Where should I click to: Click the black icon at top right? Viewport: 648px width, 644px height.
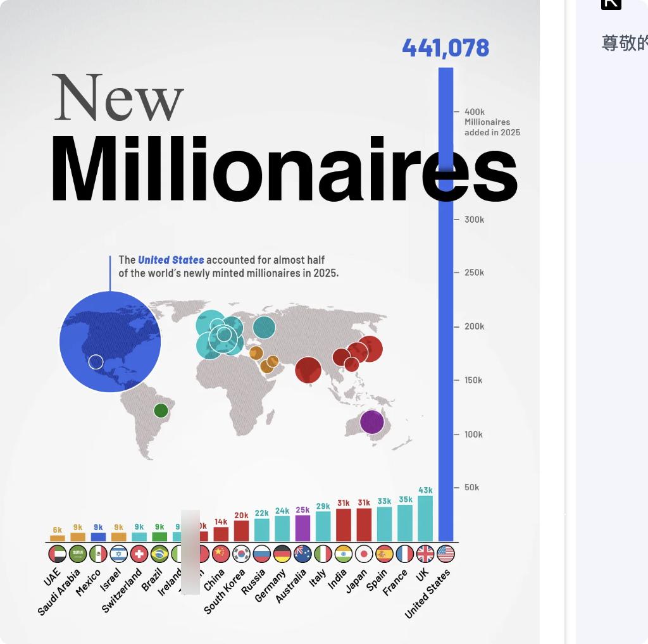click(611, 4)
